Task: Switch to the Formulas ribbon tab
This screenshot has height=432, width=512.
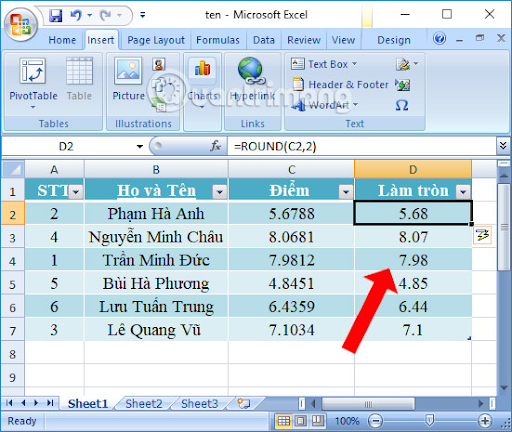Action: click(x=218, y=40)
